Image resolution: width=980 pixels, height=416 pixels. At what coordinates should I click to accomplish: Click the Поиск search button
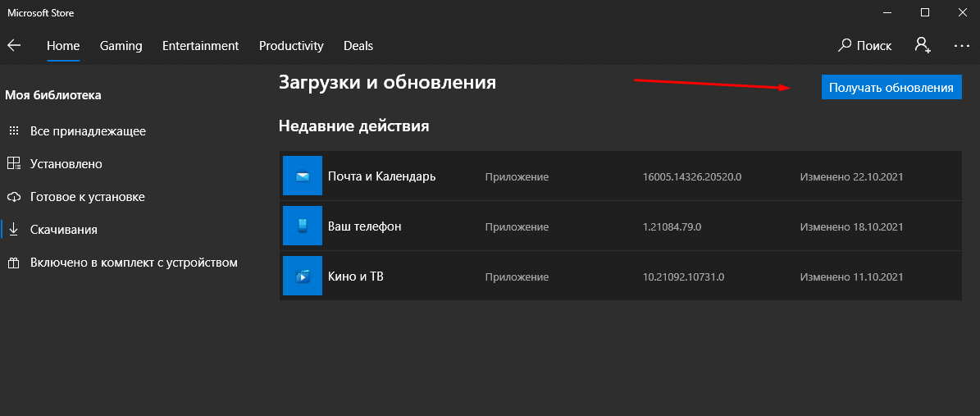tap(865, 46)
